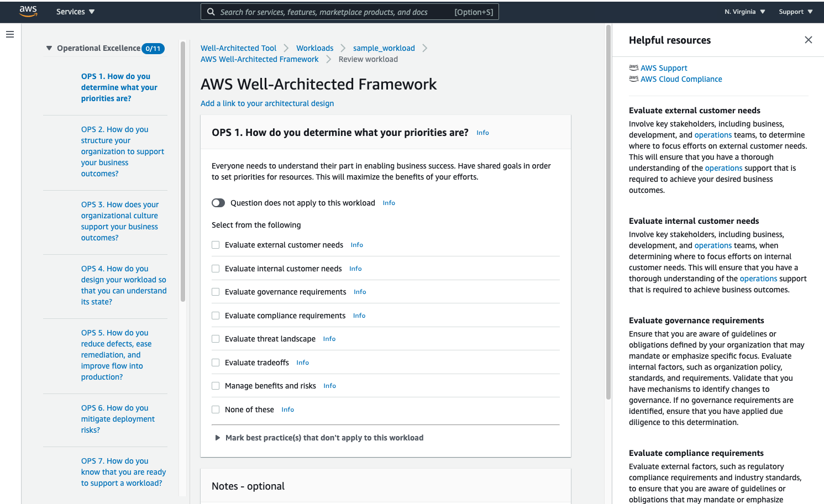Image resolution: width=824 pixels, height=504 pixels.
Task: Click Info for Evaluate tradeoffs
Action: (302, 363)
